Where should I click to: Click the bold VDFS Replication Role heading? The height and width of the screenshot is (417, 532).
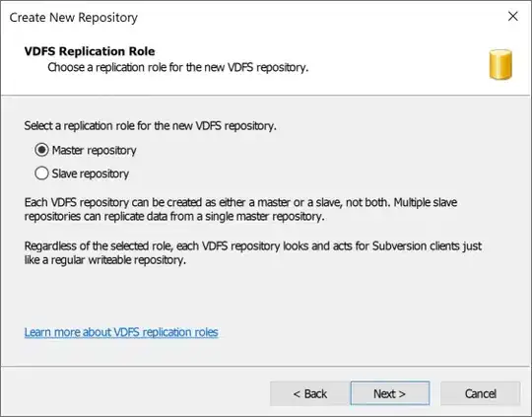coord(90,51)
